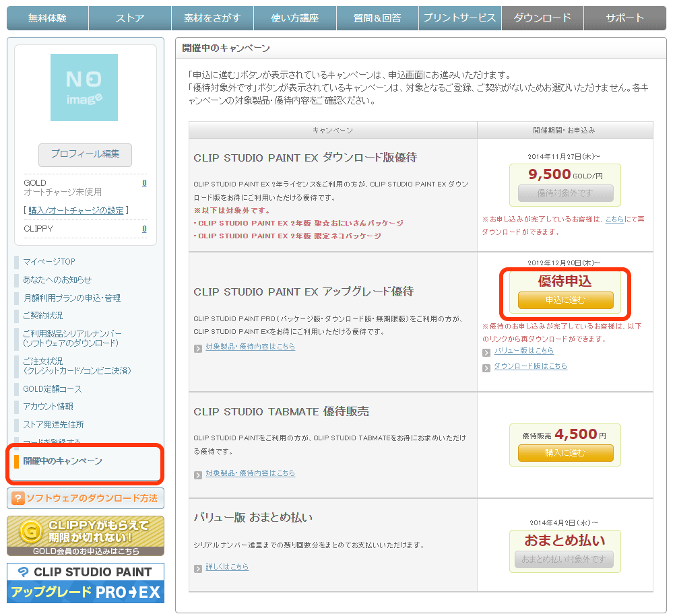Open アカウント情報 sidebar item
The width and height of the screenshot is (675, 616).
click(49, 407)
